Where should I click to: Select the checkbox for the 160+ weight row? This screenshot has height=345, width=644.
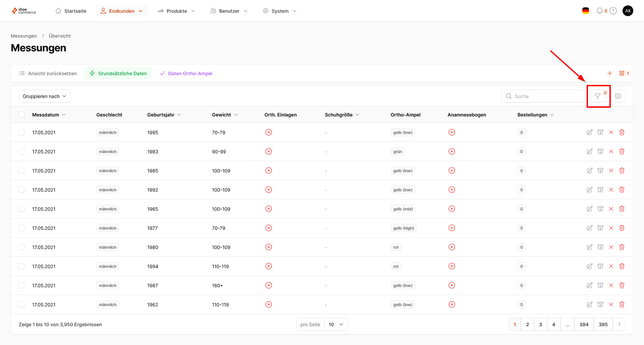[21, 285]
